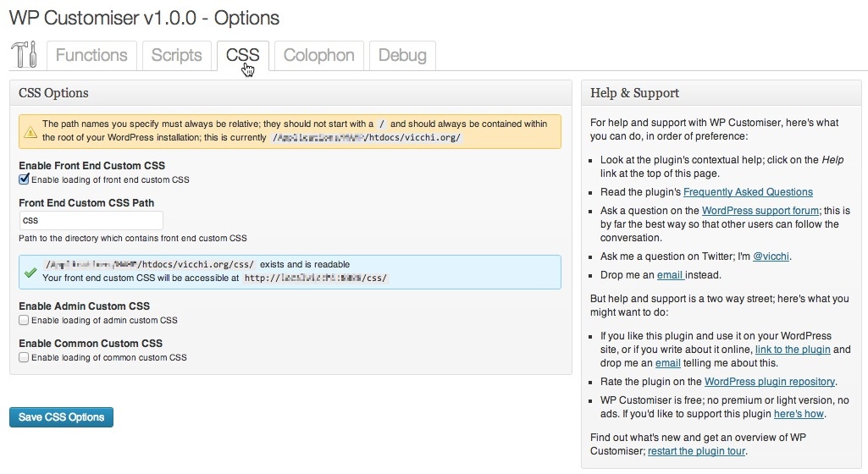Open the Scripts tab

(176, 56)
